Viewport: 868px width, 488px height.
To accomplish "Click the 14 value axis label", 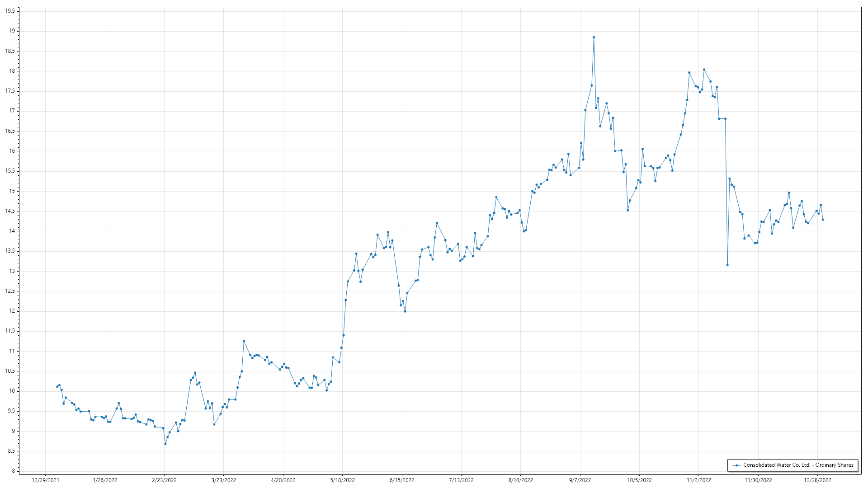I will click(x=12, y=231).
